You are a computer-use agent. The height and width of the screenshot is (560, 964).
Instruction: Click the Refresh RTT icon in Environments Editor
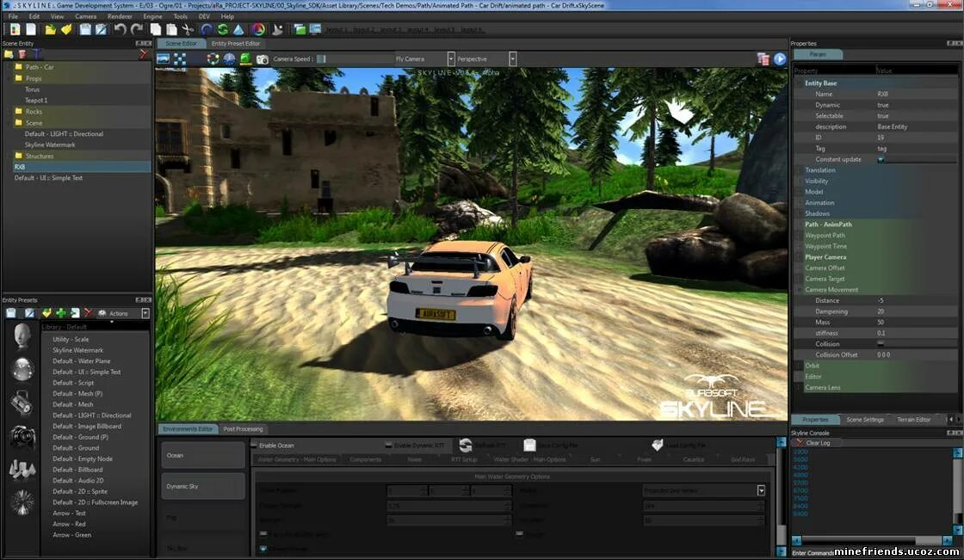[464, 446]
